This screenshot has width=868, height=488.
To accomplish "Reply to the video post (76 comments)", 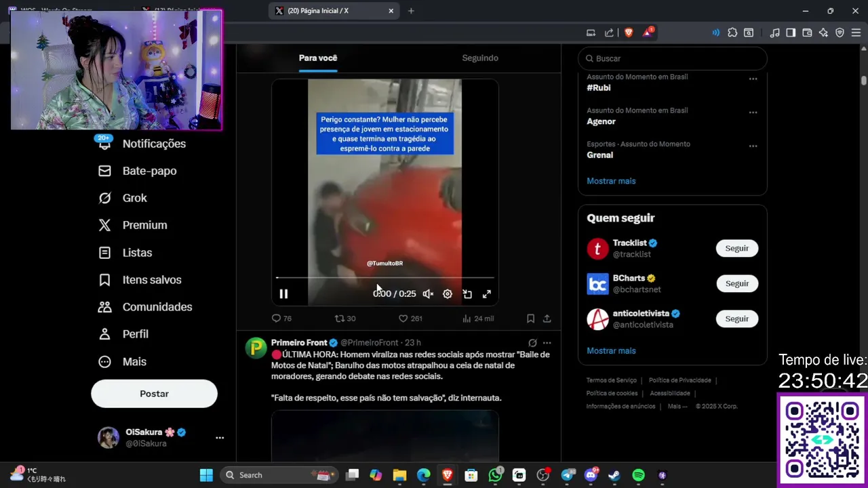I will tap(281, 318).
